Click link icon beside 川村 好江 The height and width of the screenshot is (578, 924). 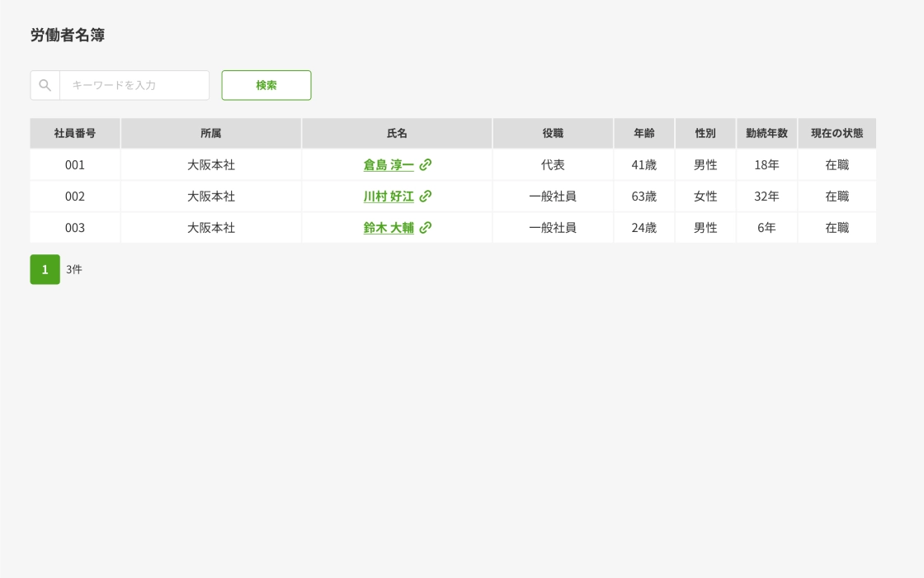(426, 196)
